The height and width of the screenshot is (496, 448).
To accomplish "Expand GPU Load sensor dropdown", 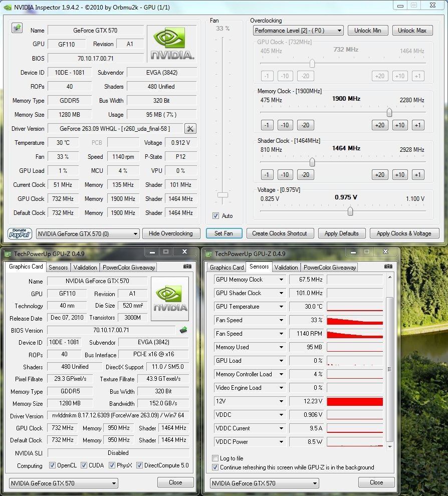I will pyautogui.click(x=281, y=361).
